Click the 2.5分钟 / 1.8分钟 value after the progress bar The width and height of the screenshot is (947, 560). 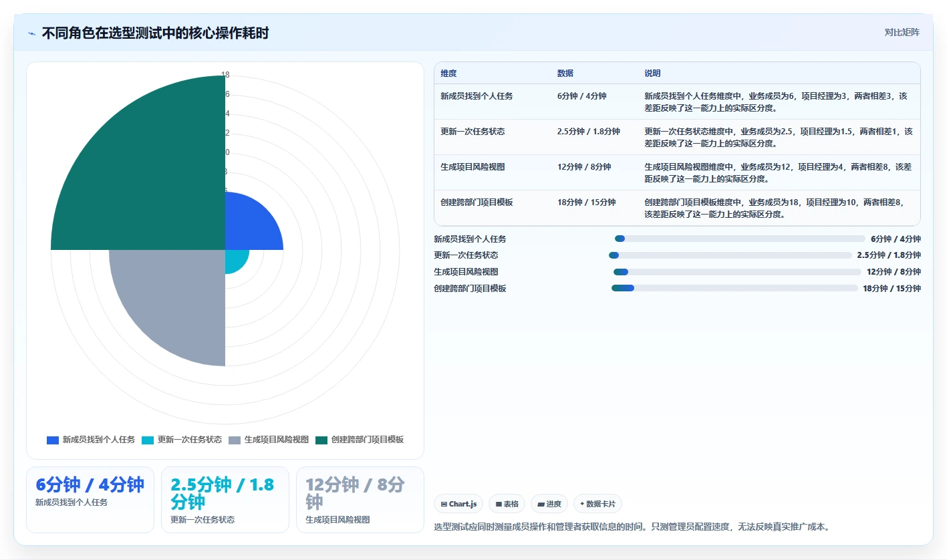point(889,255)
